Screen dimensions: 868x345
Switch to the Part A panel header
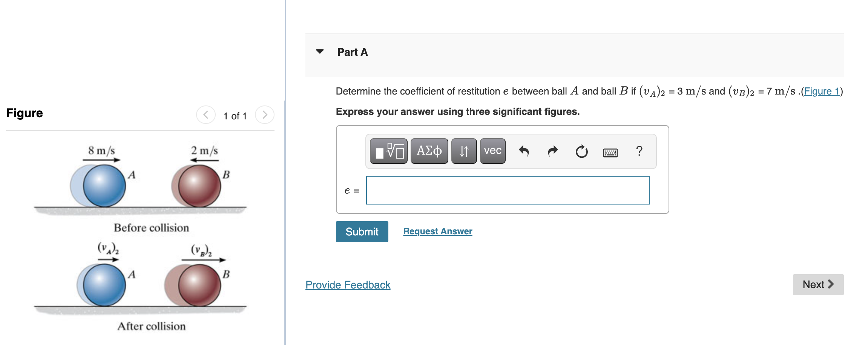click(352, 52)
